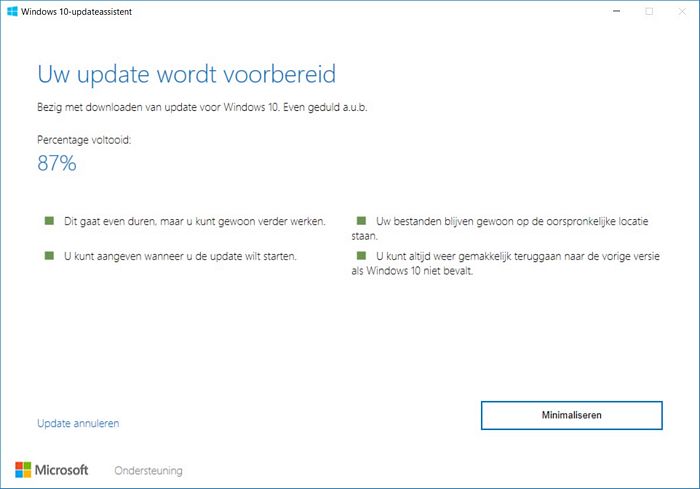Close the Windows 10-updateassistent window
This screenshot has height=489, width=700.
pos(682,11)
